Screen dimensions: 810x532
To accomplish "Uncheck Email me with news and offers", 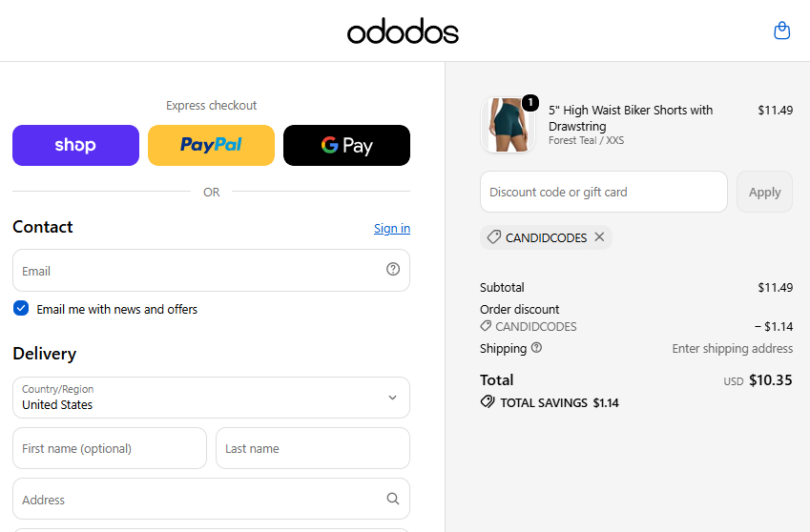I will [x=21, y=309].
